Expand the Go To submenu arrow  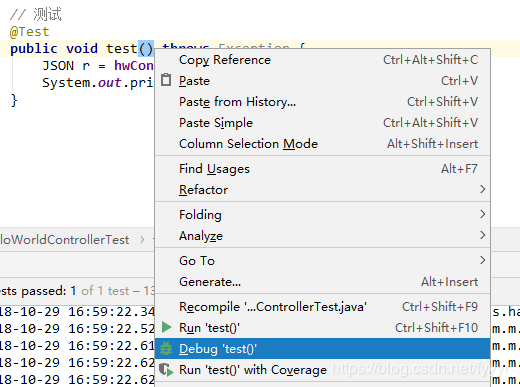(482, 260)
